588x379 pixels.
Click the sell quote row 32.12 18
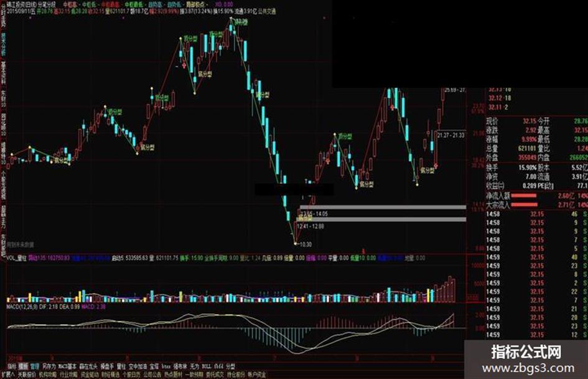500,98
